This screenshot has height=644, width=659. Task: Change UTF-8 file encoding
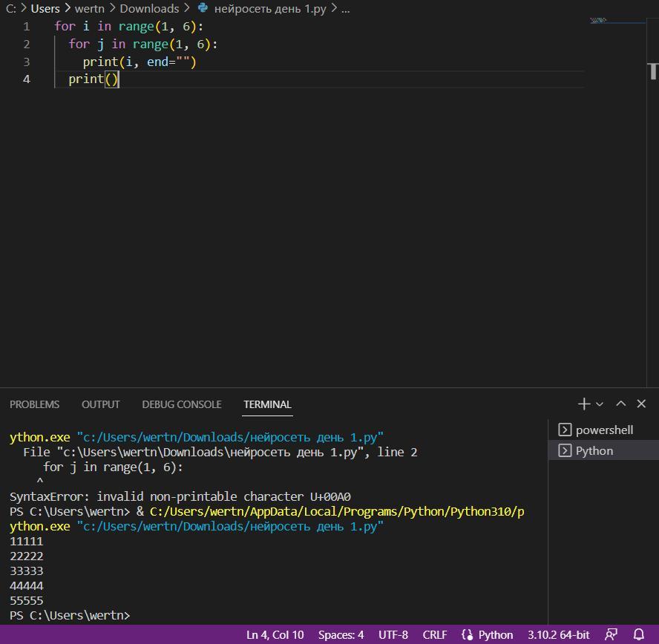[x=393, y=634]
